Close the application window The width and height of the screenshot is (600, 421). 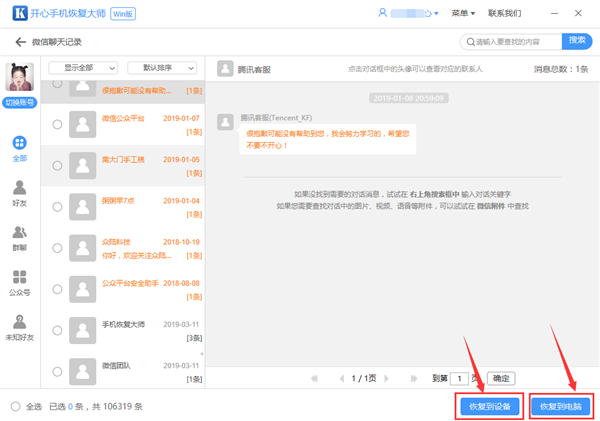click(x=578, y=13)
